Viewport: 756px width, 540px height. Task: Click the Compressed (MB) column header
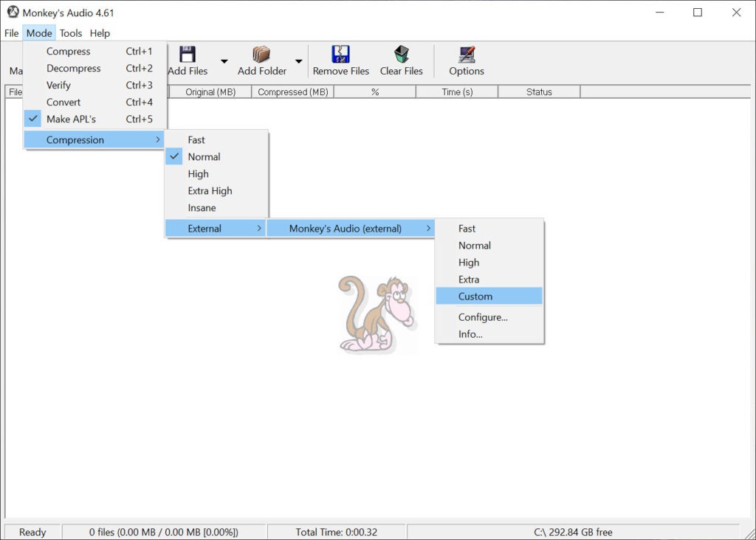point(292,92)
